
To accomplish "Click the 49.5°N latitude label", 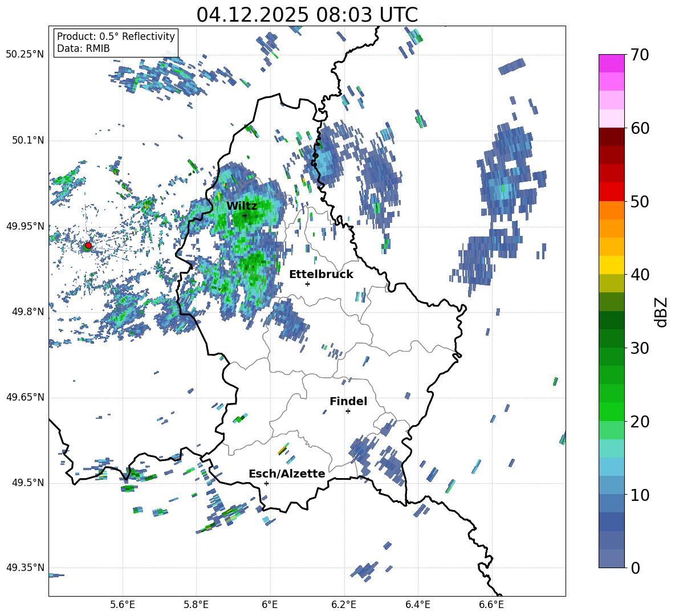I will (28, 482).
